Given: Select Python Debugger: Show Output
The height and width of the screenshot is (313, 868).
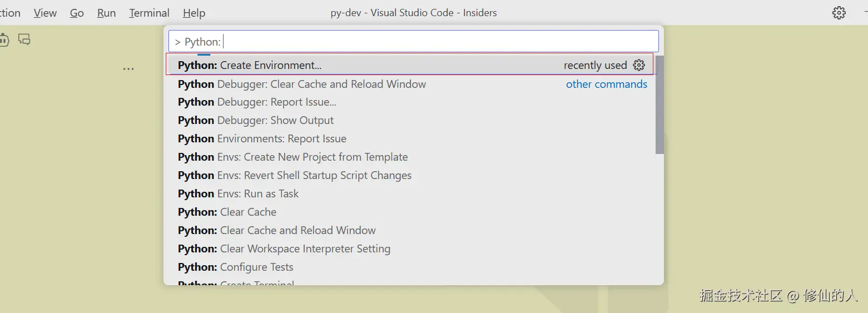Looking at the screenshot, I should coord(256,121).
